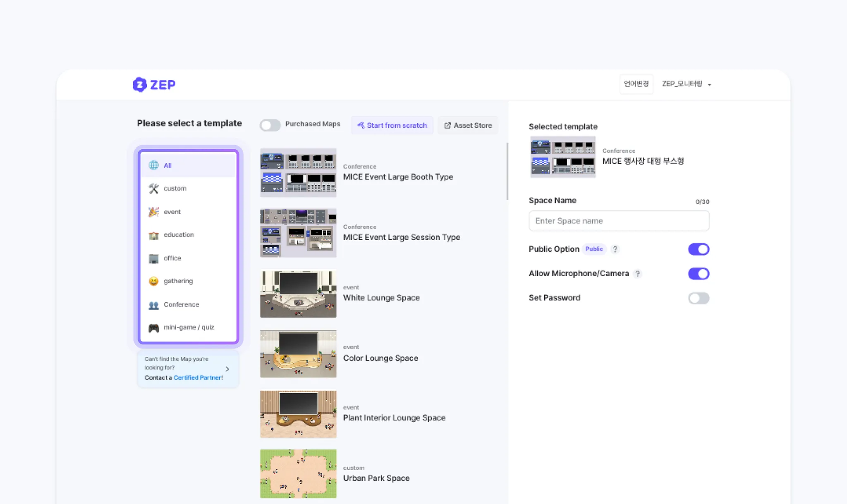Click Public Option help question mark

pyautogui.click(x=615, y=249)
